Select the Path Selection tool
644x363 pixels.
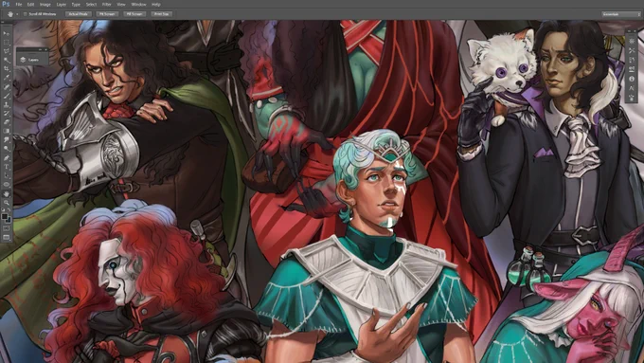pos(7,175)
